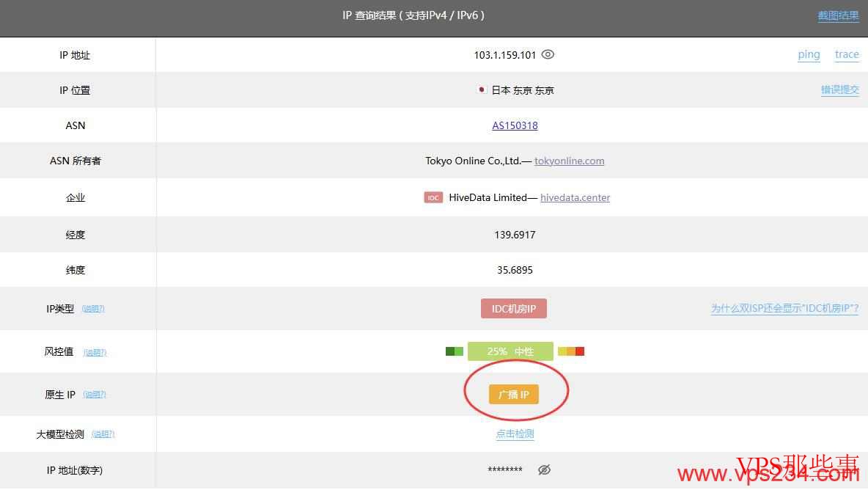Visit the tokyonline.com link
Viewport: 868px width, 490px height.
point(569,161)
